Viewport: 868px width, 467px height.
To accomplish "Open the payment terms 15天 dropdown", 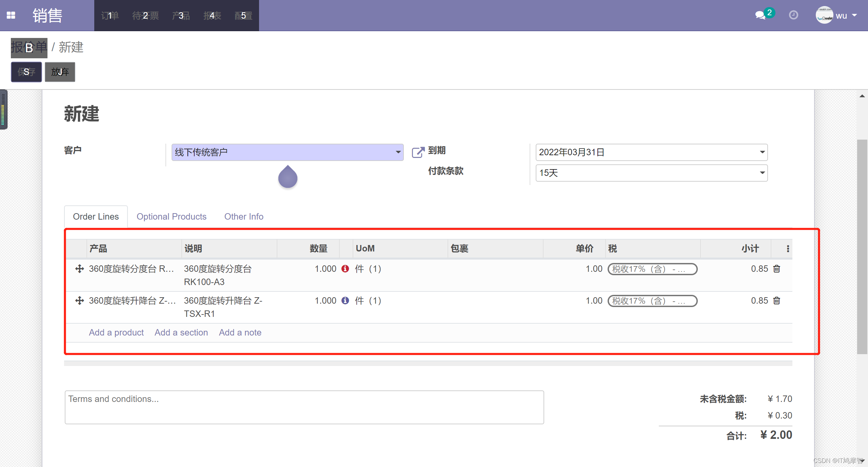I will coord(762,173).
